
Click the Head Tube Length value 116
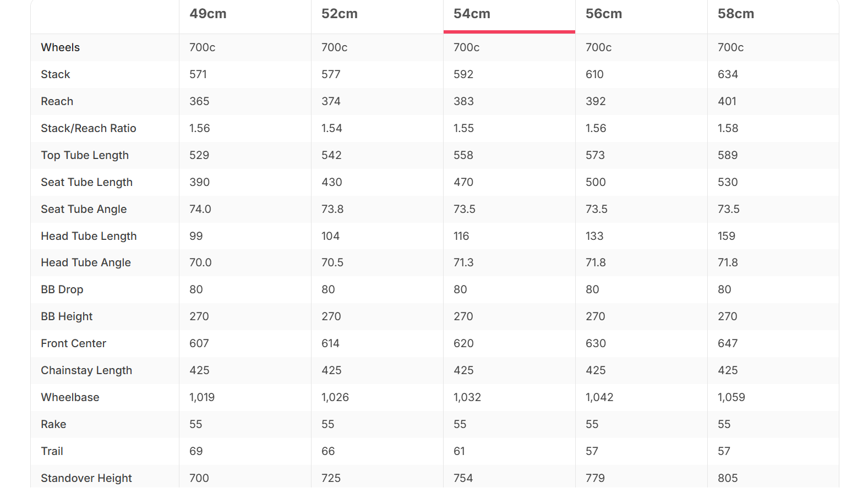(x=461, y=236)
